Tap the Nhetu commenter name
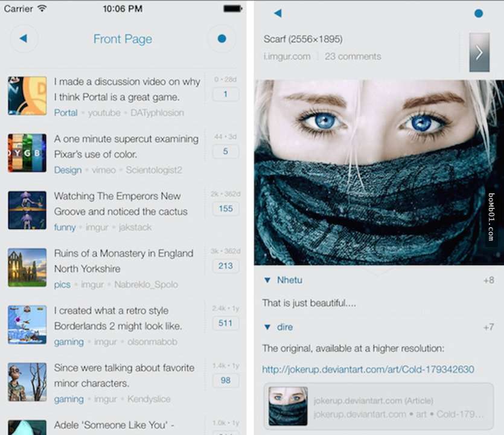504x435 pixels. click(290, 280)
